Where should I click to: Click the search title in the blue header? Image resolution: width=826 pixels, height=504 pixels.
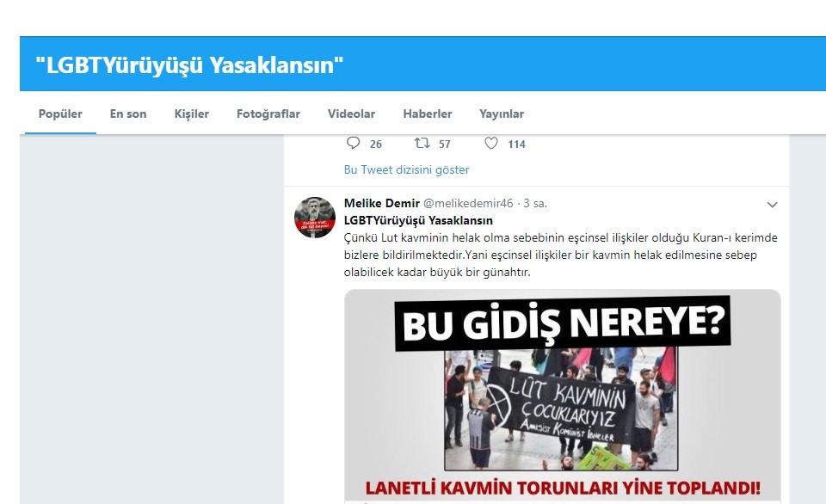click(189, 65)
